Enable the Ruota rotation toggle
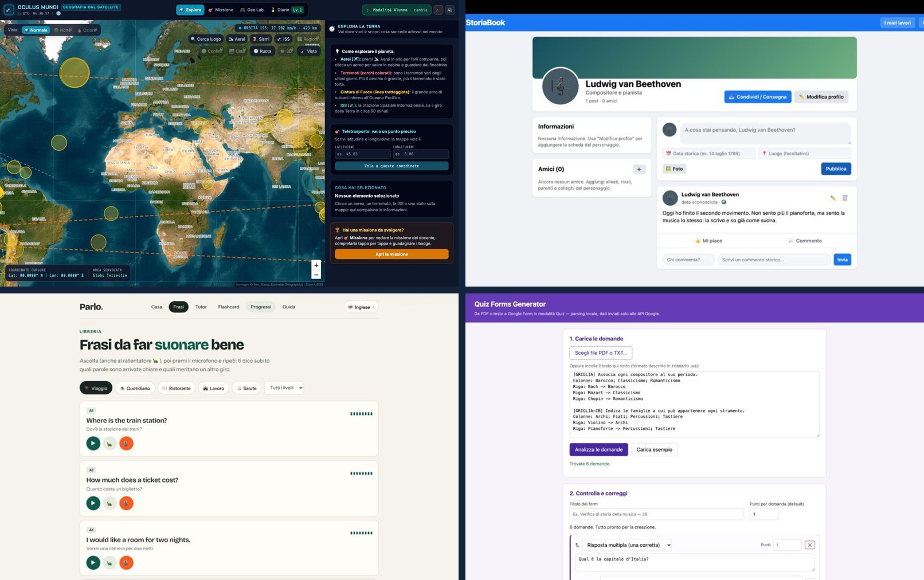This screenshot has height=580, width=924. [x=263, y=51]
